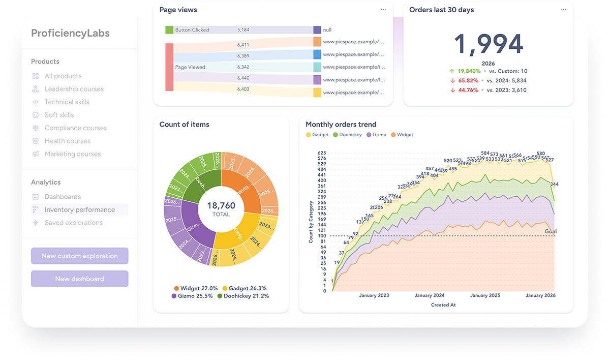Select the Button Clicked node in Page views
Image resolution: width=610 pixels, height=364 pixels.
click(x=169, y=30)
